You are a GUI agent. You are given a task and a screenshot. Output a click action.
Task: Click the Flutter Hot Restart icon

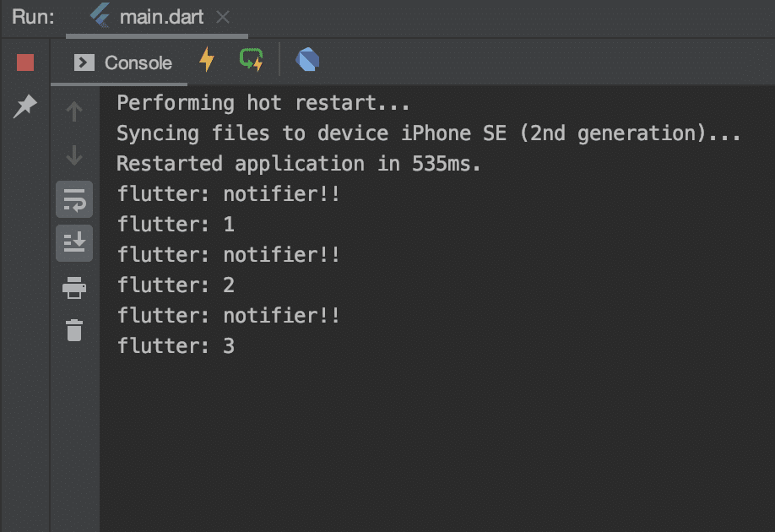(x=251, y=60)
